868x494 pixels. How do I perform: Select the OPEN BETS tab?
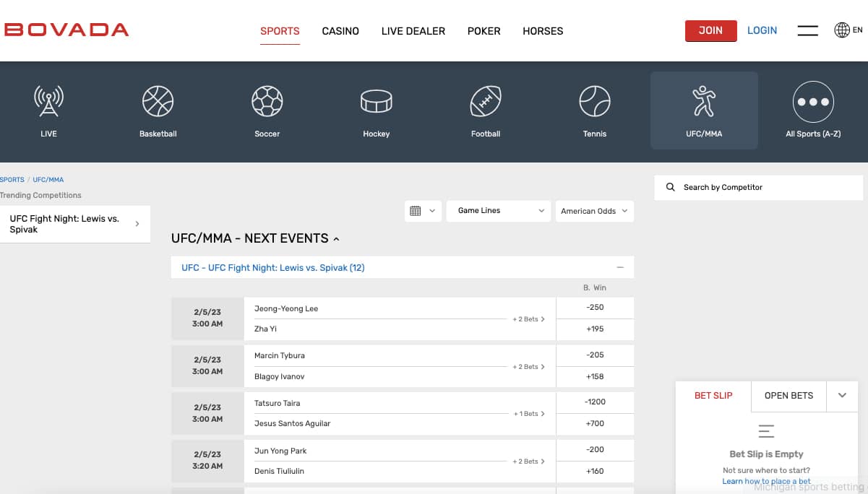pos(789,395)
